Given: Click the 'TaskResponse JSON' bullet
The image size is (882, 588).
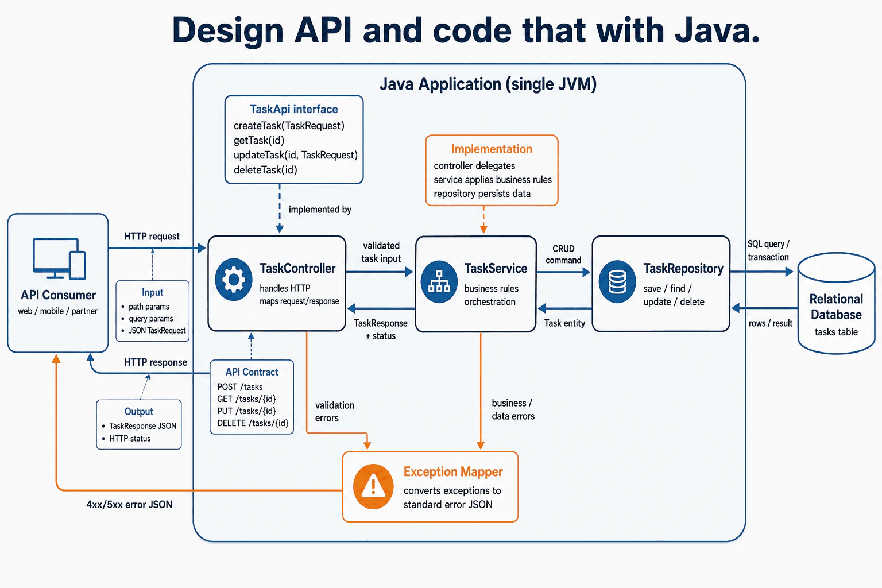Looking at the screenshot, I should click(x=142, y=426).
